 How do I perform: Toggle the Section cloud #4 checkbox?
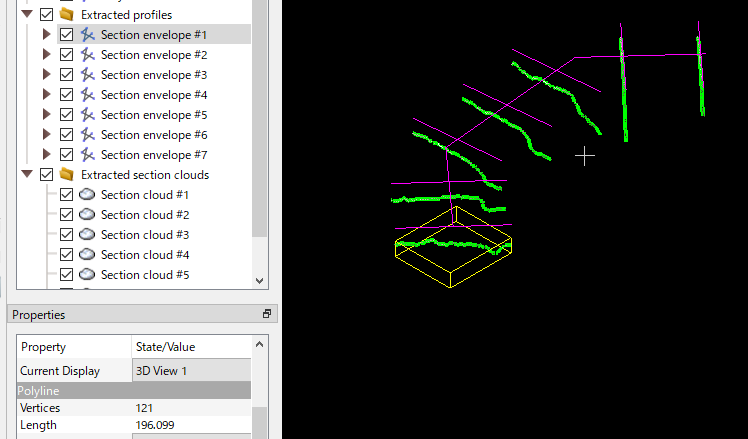67,255
